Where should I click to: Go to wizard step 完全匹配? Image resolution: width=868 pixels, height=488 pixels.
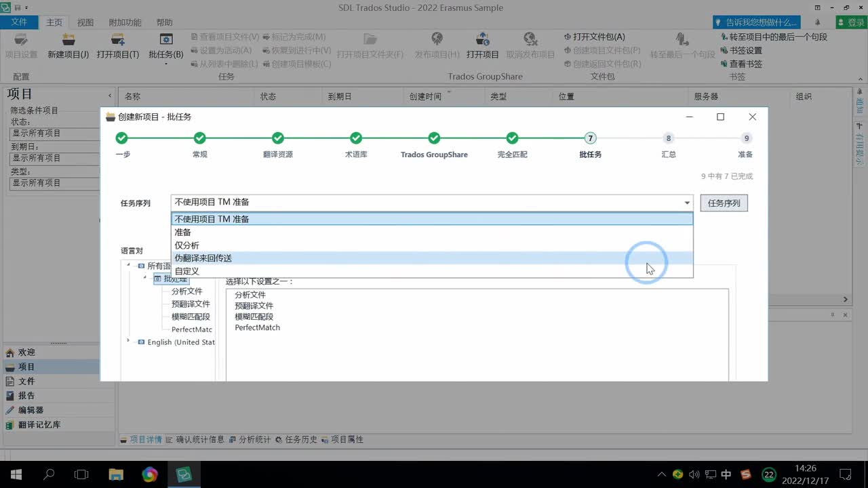[x=512, y=145]
